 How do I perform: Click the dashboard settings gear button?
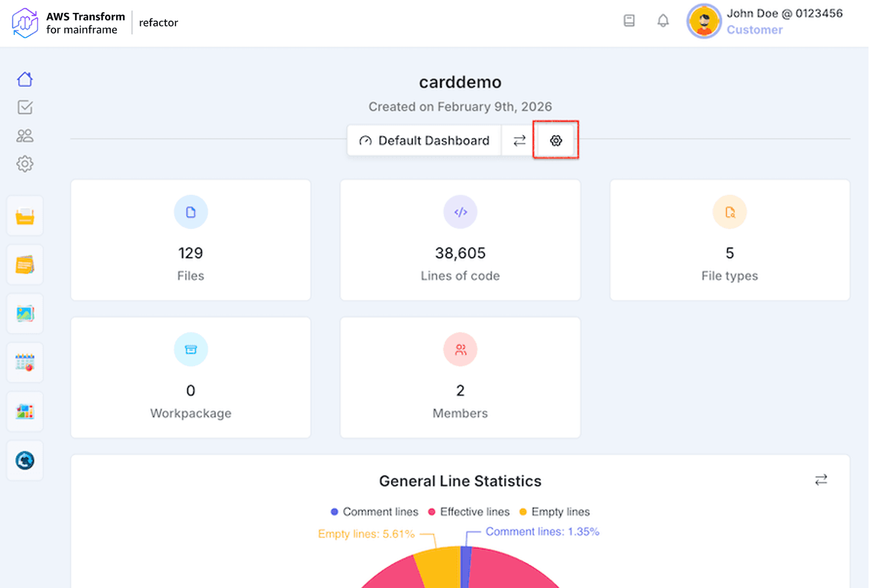(556, 141)
